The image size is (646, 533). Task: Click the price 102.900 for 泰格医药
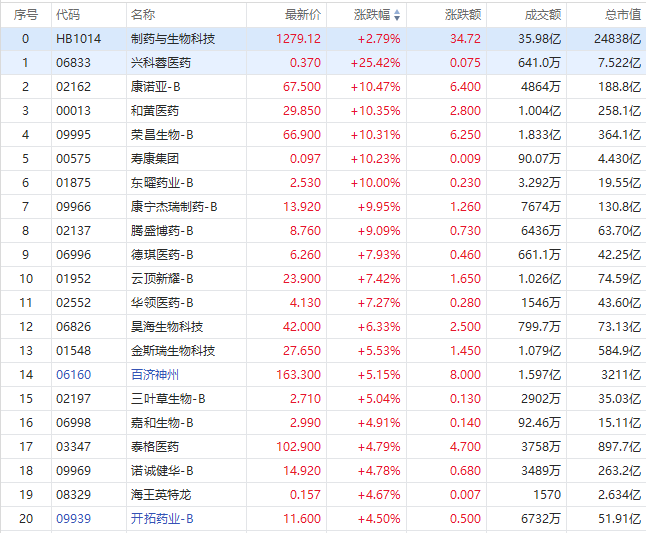tap(298, 447)
